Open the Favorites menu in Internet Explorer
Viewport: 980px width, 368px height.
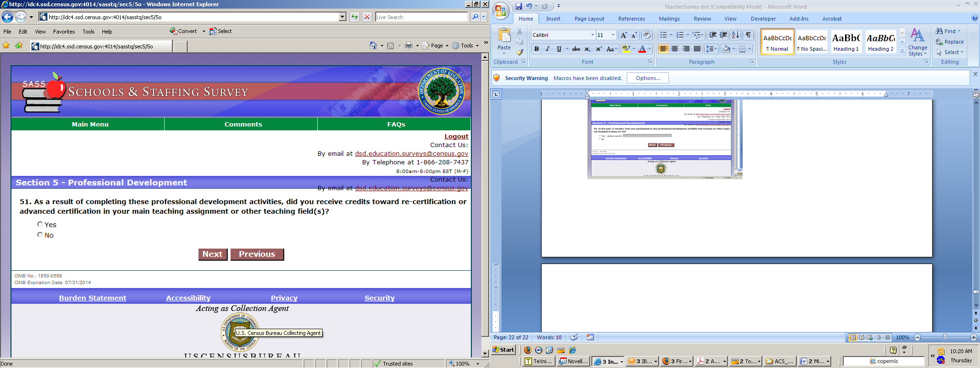point(64,32)
